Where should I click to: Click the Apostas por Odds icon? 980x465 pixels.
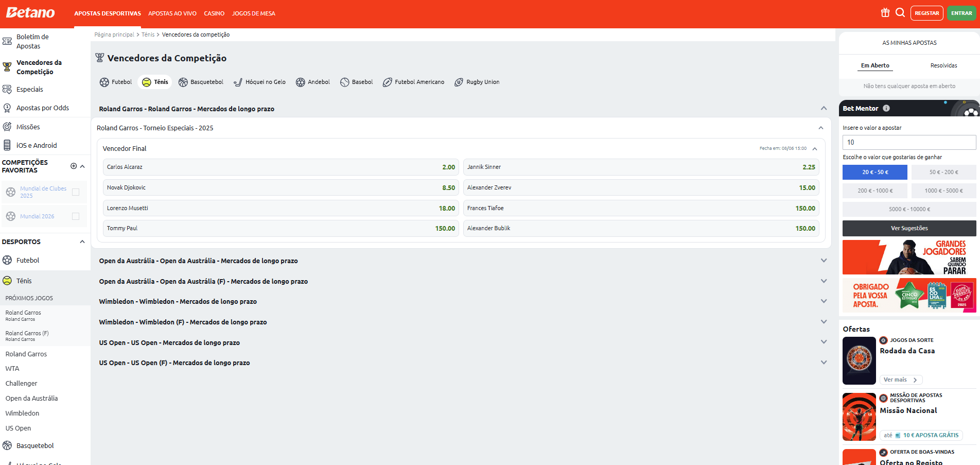coord(7,108)
